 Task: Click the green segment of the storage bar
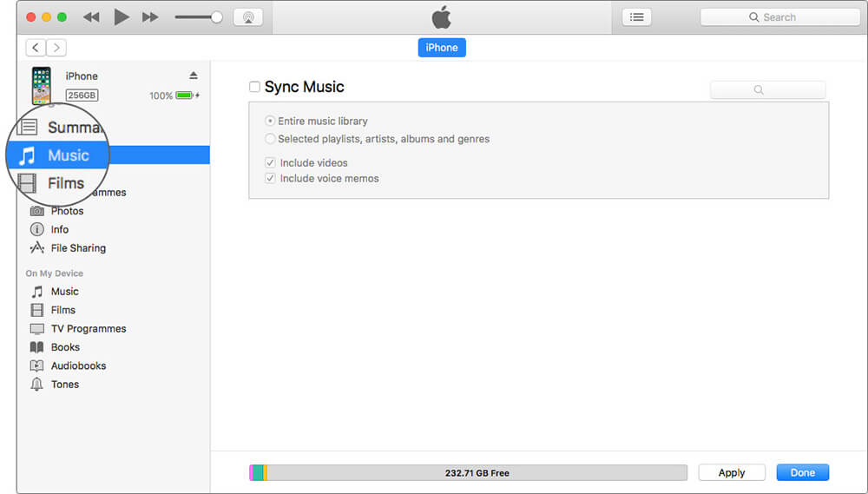point(258,473)
